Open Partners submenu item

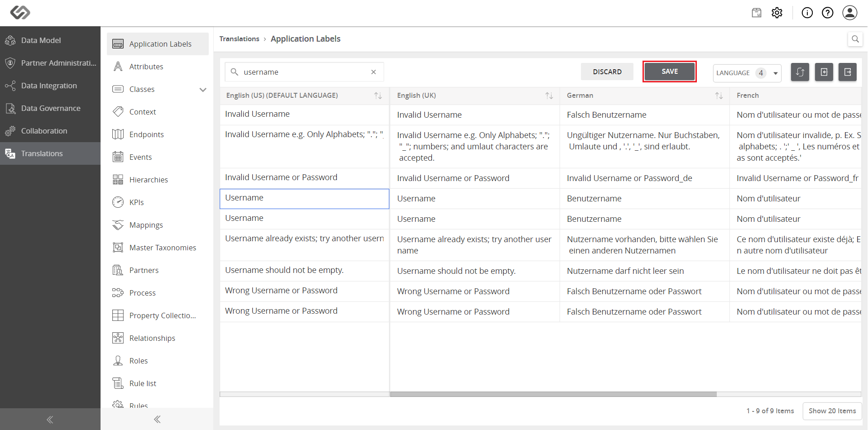click(158, 270)
